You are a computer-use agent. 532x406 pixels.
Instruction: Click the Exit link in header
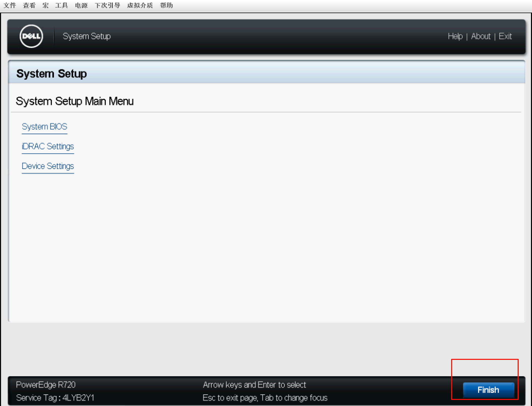(505, 36)
